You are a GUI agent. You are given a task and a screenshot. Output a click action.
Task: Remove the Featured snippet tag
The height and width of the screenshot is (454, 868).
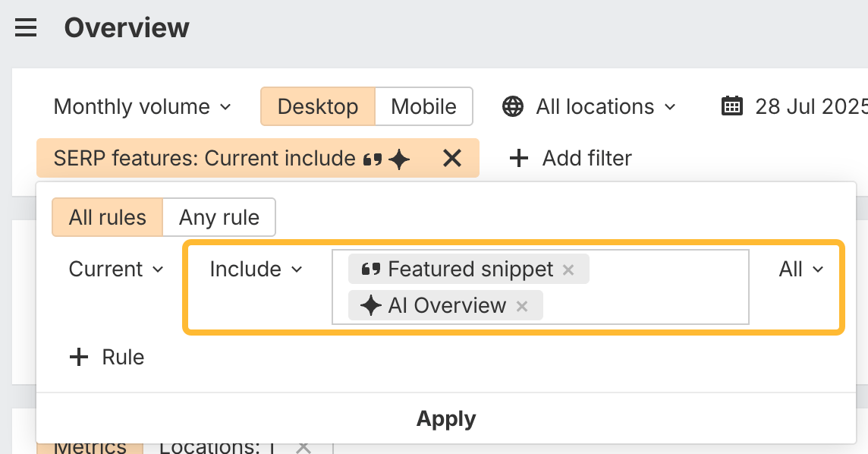568,270
